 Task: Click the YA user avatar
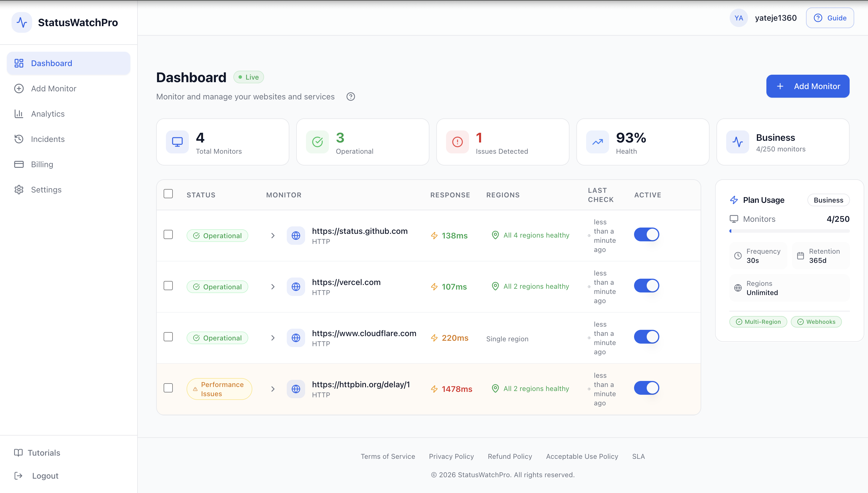739,18
